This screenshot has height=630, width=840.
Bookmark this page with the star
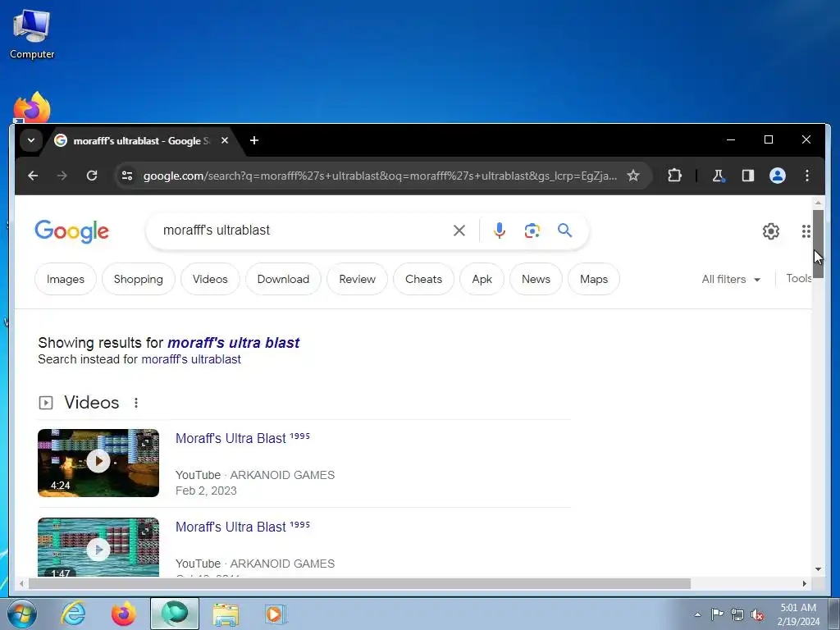point(633,176)
